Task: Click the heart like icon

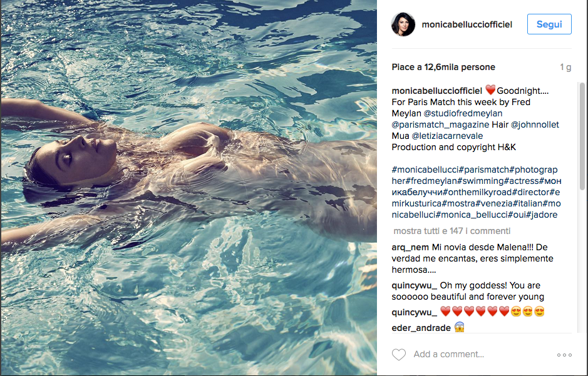Action: (x=399, y=354)
